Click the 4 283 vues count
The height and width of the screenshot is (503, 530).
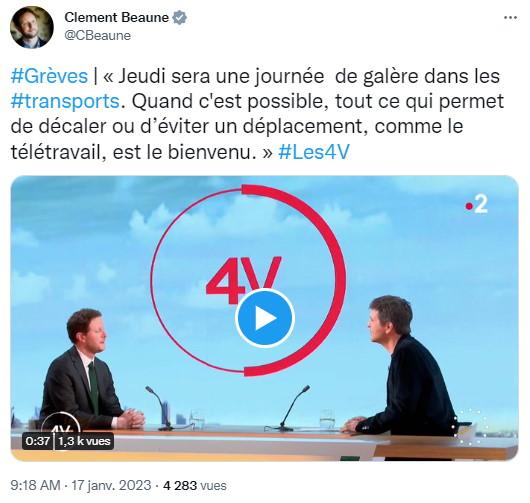[195, 485]
